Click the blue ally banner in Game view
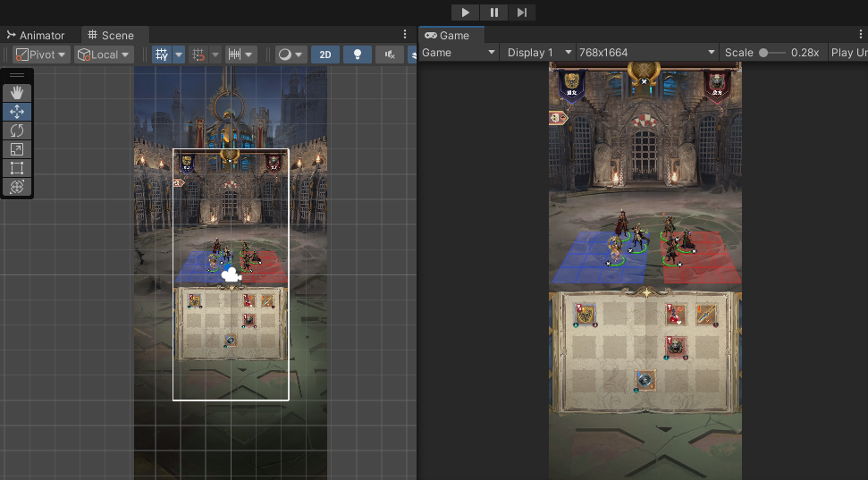The image size is (868, 480). [571, 85]
